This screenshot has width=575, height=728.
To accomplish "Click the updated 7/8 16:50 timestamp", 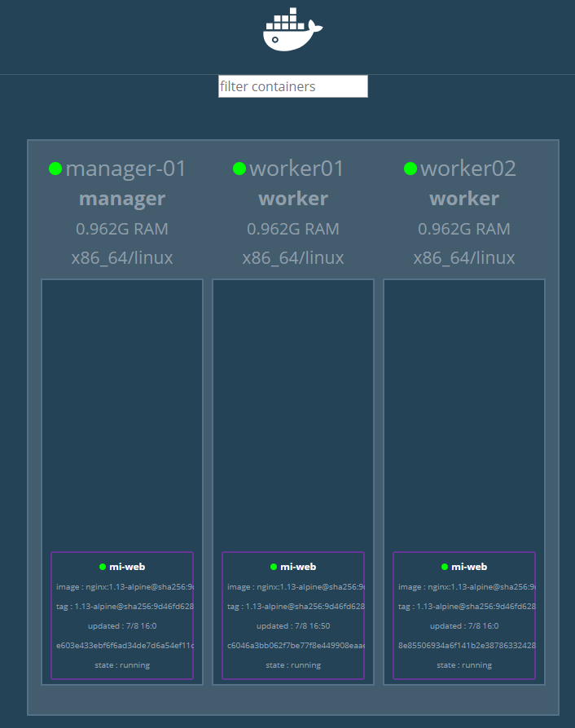I will (x=293, y=626).
